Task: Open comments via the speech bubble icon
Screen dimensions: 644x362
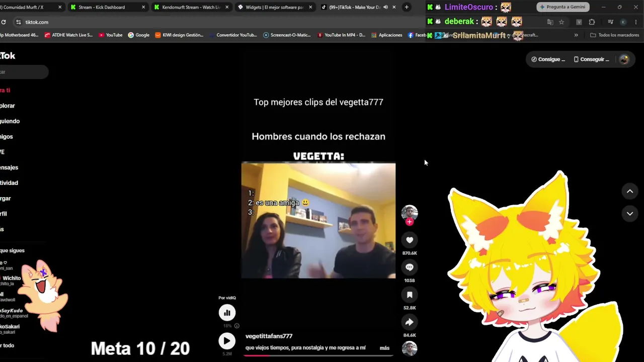Action: [x=410, y=267]
